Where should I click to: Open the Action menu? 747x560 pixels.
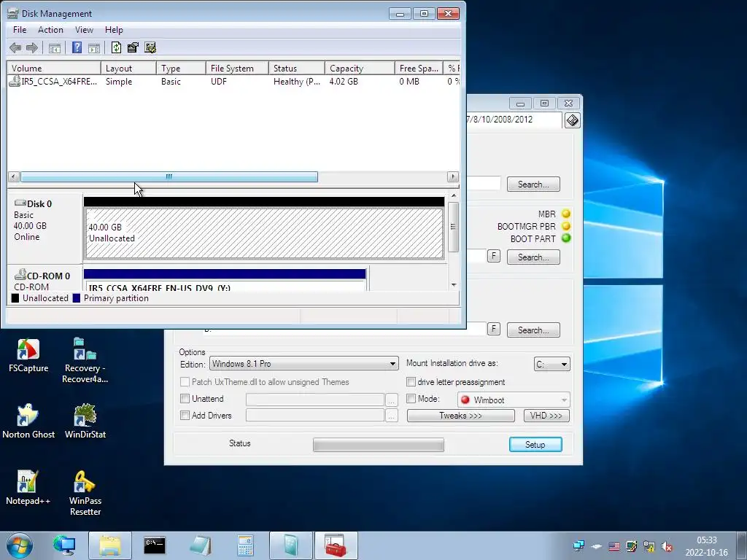(x=50, y=29)
